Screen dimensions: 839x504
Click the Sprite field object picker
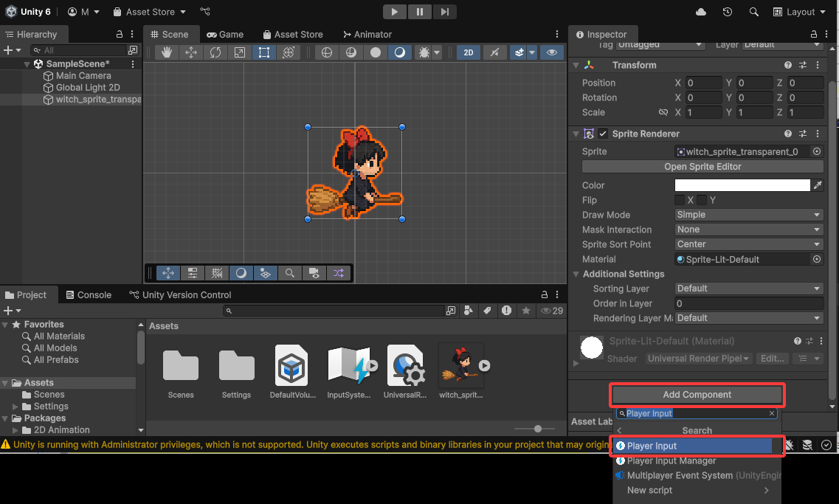pyautogui.click(x=817, y=151)
